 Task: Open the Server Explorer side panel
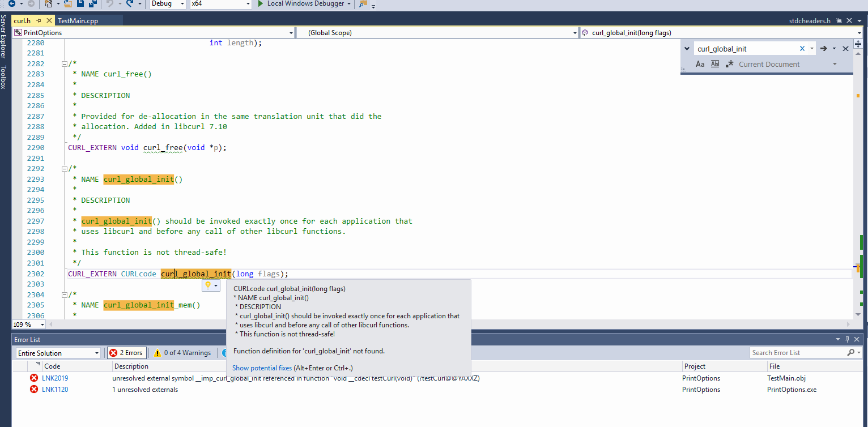pos(3,37)
